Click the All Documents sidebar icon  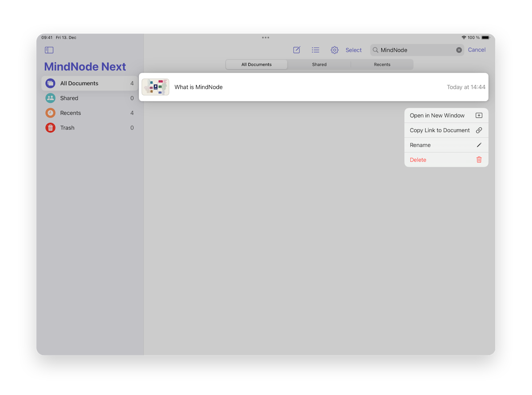click(51, 83)
